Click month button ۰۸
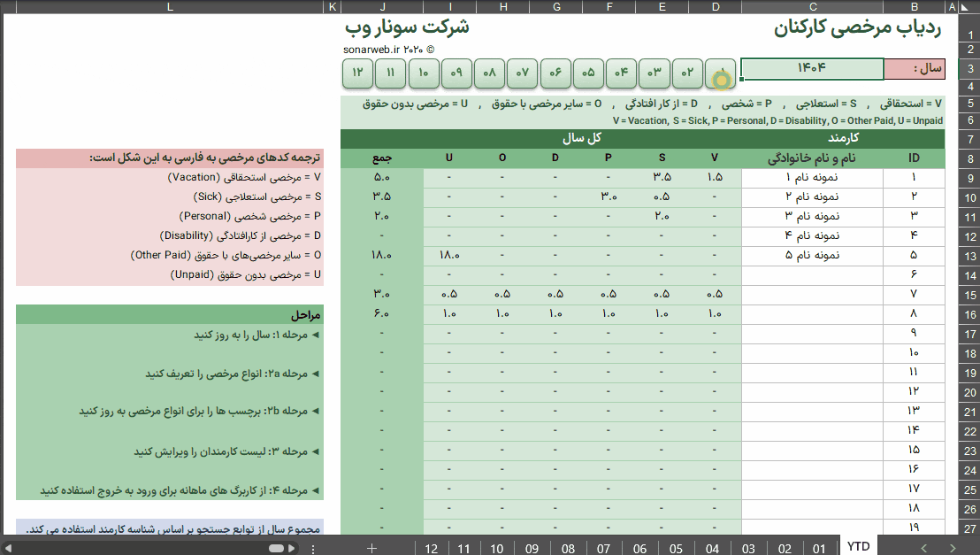The height and width of the screenshot is (555, 980). tap(489, 73)
